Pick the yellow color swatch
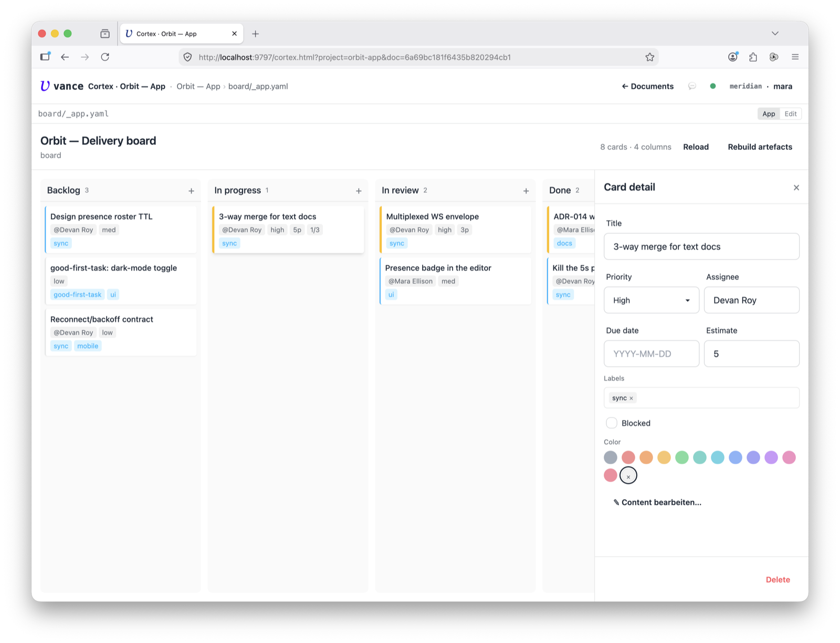Viewport: 840px width, 643px height. click(x=664, y=458)
